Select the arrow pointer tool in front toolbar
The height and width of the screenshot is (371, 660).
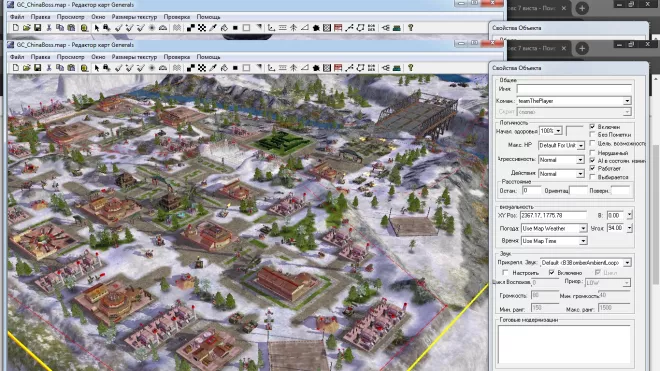tap(96, 68)
